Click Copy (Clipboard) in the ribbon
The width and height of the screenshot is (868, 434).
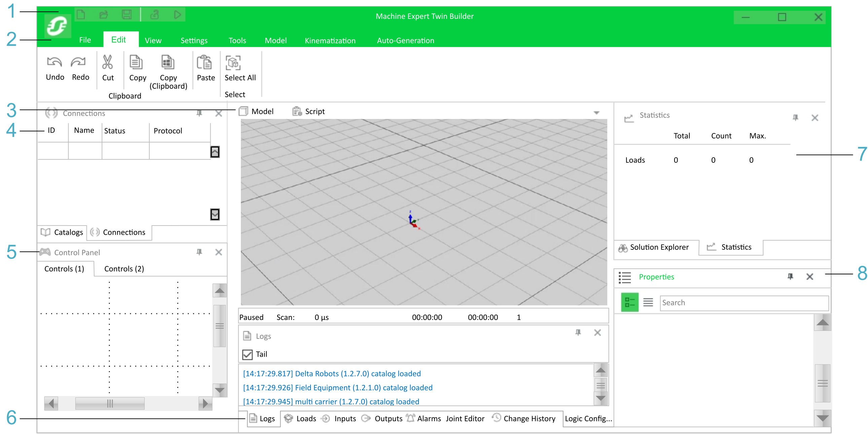[168, 73]
